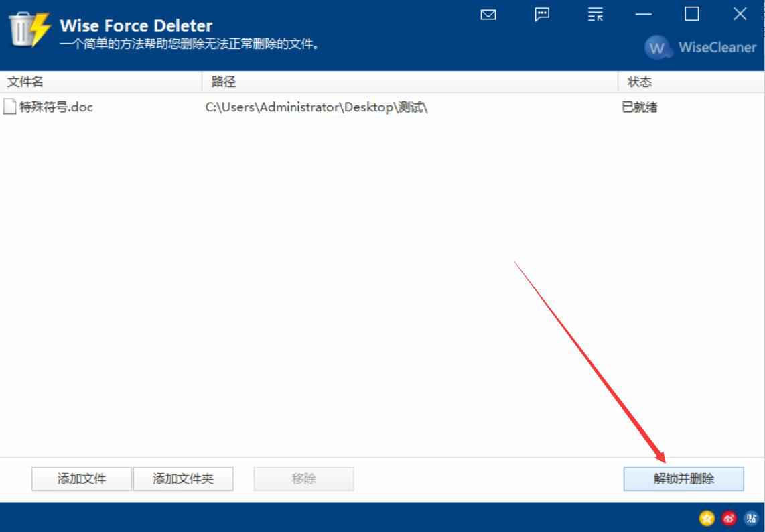Select the file name 特殊符号.doc
This screenshot has height=532, width=765.
pos(56,107)
